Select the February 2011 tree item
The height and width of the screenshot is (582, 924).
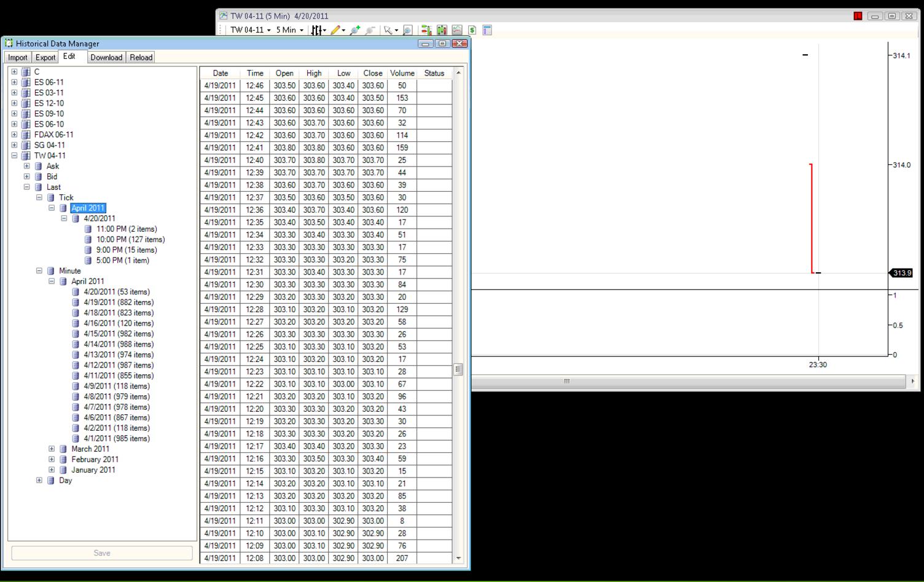point(95,459)
